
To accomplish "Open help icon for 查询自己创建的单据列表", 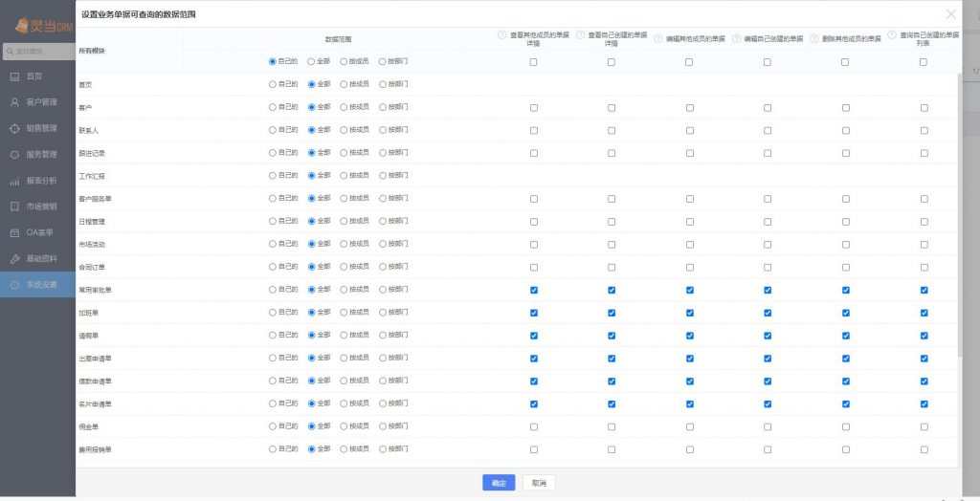I will (891, 35).
